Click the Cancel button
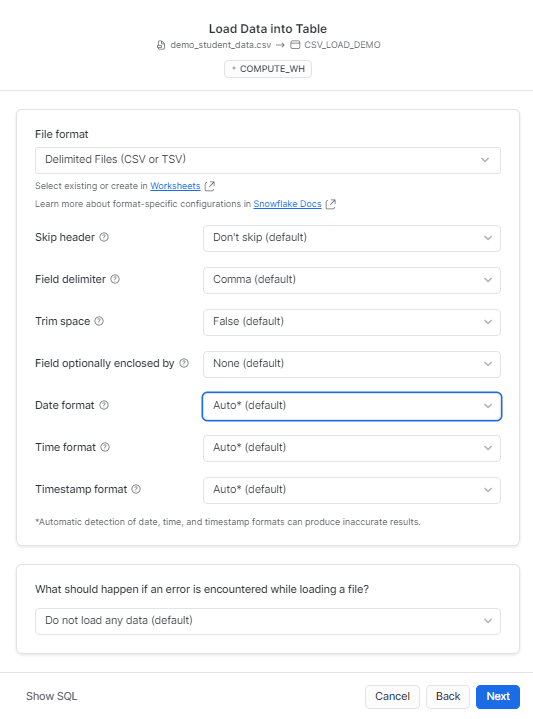The height and width of the screenshot is (719, 533). (392, 697)
